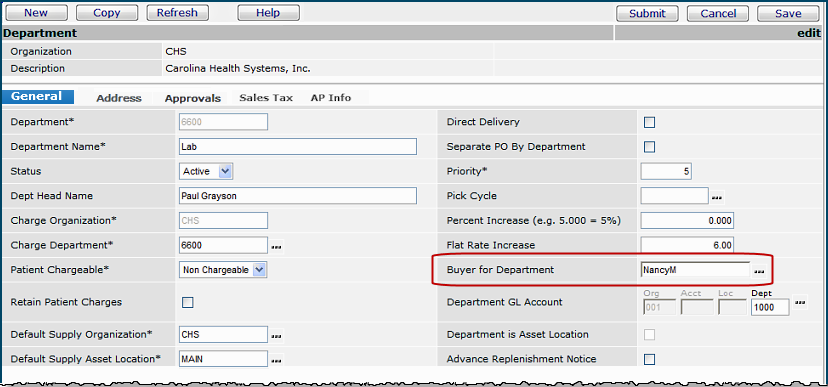Click the empty Pick Cycle field
This screenshot has width=828, height=387.
pyautogui.click(x=674, y=196)
